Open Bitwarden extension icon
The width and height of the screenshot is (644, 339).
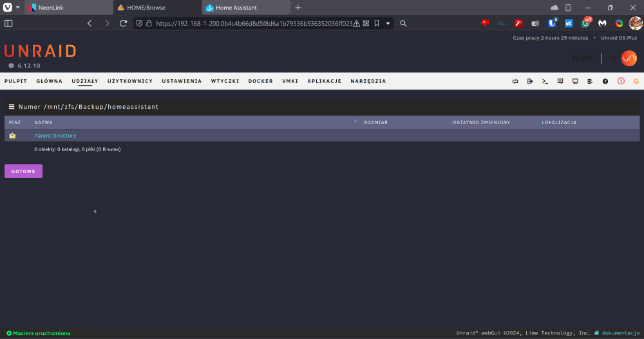(x=552, y=23)
